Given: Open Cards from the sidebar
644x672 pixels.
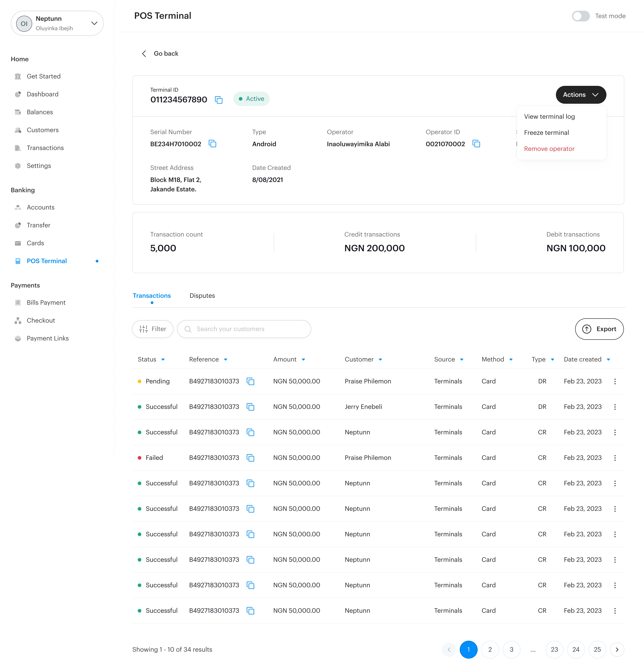Looking at the screenshot, I should [x=35, y=243].
